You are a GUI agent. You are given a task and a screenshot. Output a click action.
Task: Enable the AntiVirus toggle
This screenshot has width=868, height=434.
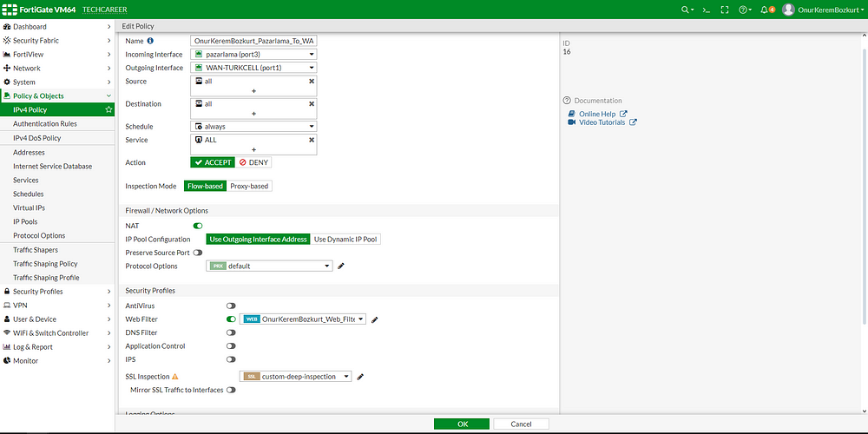(231, 306)
